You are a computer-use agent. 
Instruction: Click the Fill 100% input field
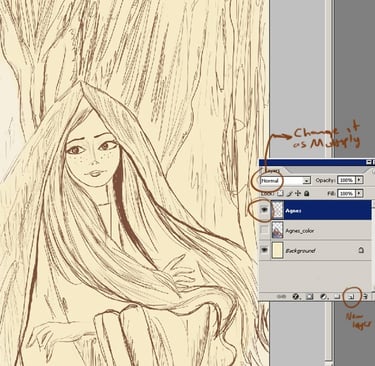346,193
